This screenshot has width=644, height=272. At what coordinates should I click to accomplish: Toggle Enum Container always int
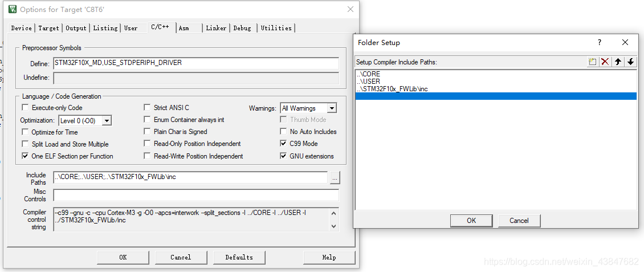147,120
